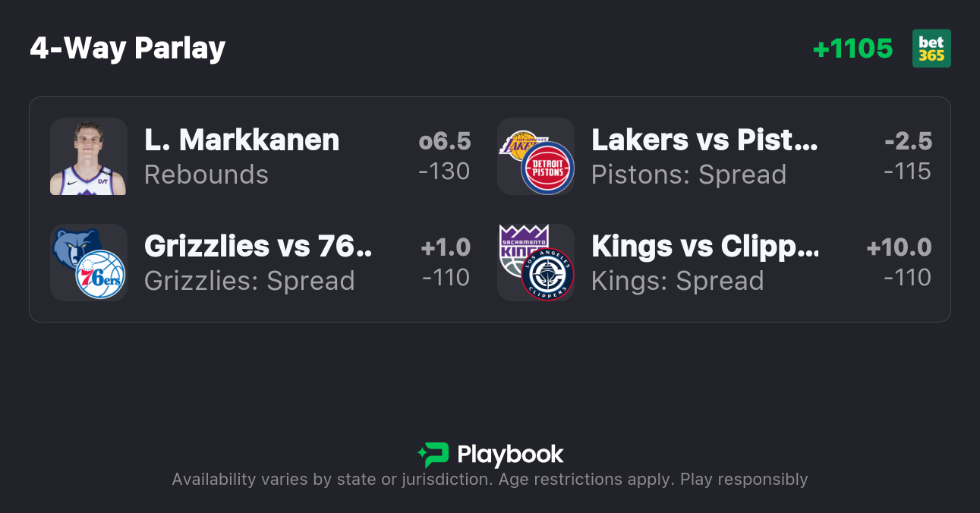980x513 pixels.
Task: Click the +1105 parlay odds
Action: 852,49
